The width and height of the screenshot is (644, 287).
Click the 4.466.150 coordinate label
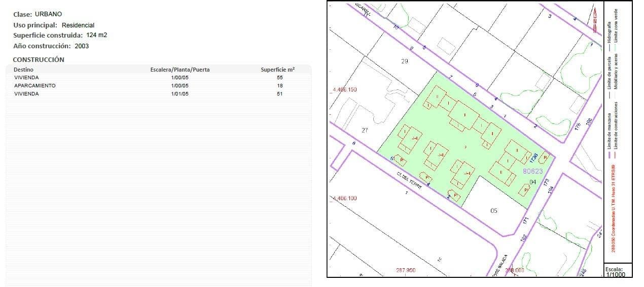click(x=344, y=89)
